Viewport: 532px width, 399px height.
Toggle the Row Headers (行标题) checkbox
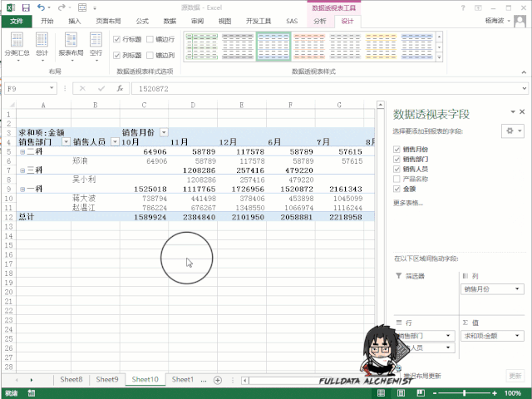click(116, 39)
